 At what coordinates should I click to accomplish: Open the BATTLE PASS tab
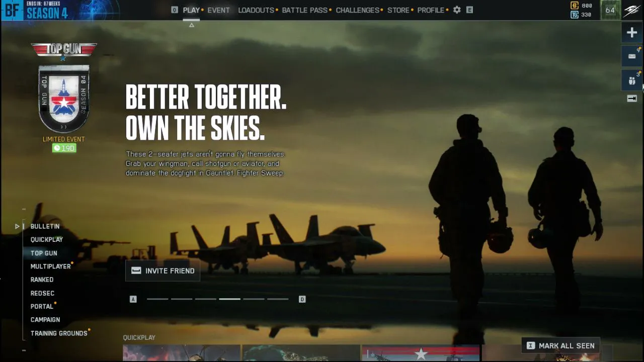point(304,10)
